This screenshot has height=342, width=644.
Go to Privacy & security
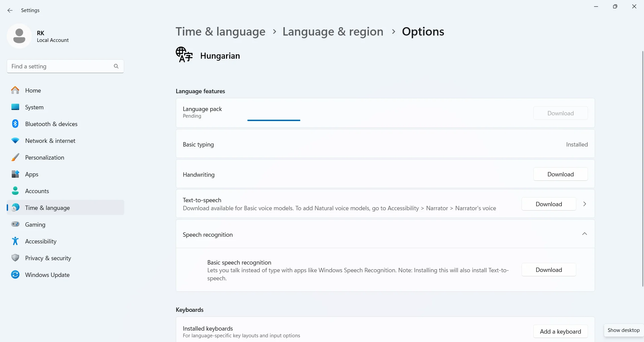click(x=65, y=258)
